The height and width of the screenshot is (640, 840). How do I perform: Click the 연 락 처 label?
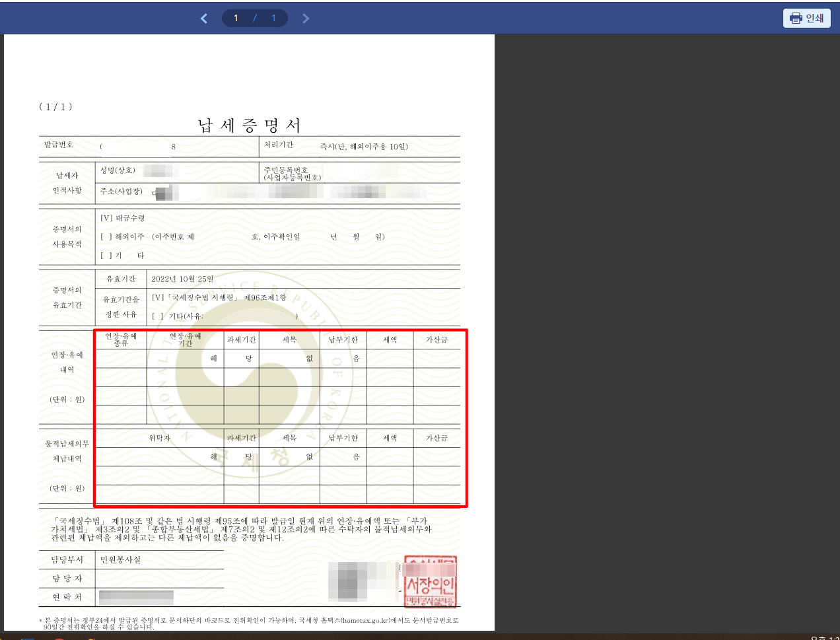(x=67, y=597)
